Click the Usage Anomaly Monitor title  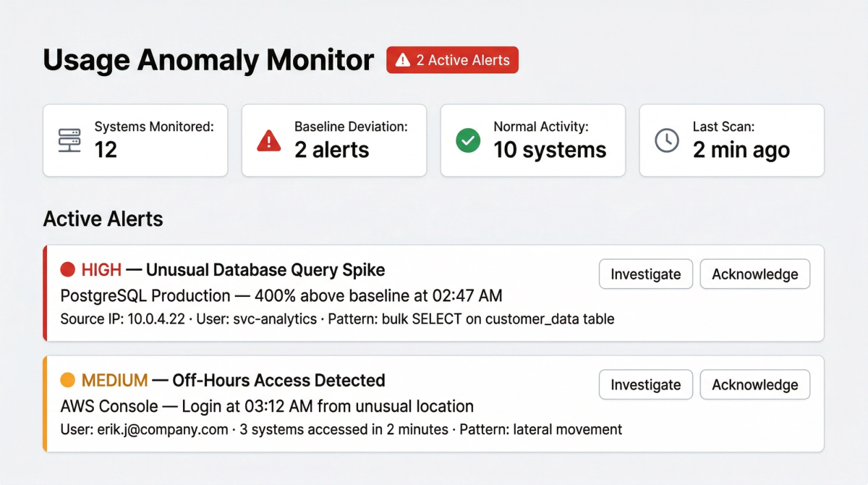208,59
